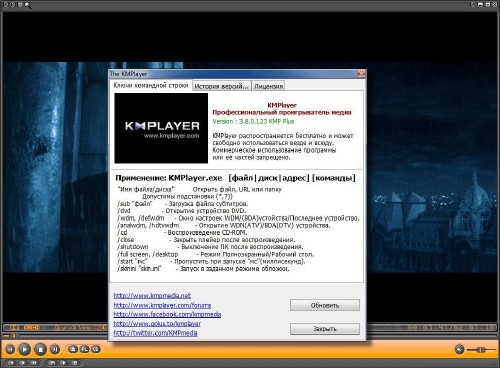Click the next track button right of Stop
The width and height of the screenshot is (500, 368).
(55, 349)
